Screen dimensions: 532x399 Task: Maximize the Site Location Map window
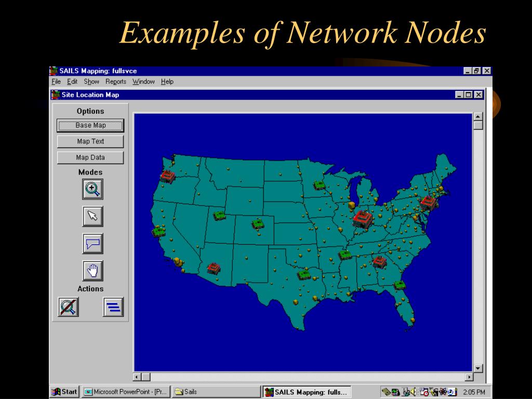pyautogui.click(x=468, y=95)
